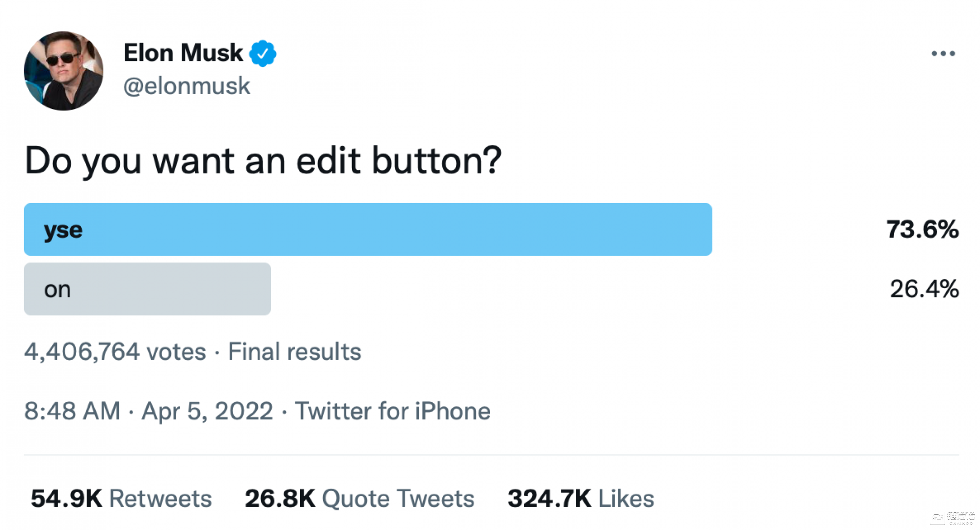Click the 26.4% poll percentage
The image size is (980, 530).
pos(924,289)
